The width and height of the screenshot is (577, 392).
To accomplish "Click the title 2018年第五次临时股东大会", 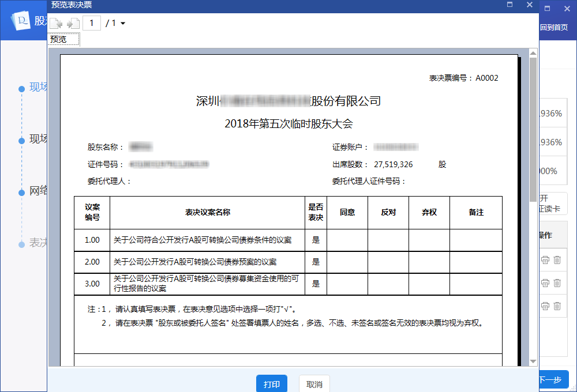I will (288, 123).
